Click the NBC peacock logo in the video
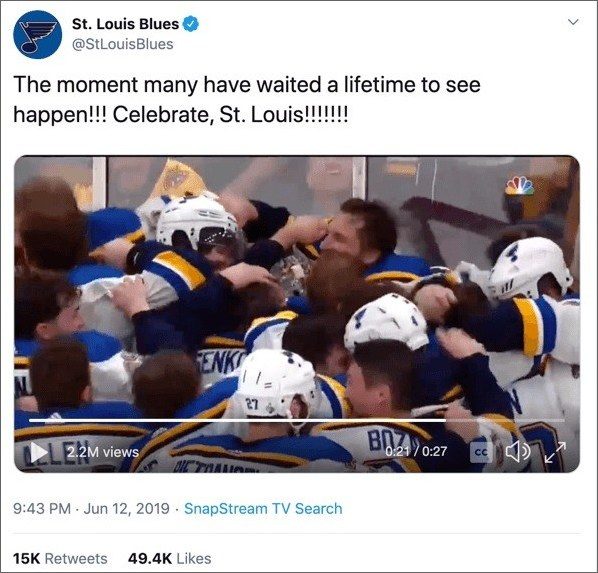The image size is (598, 573). pyautogui.click(x=519, y=186)
